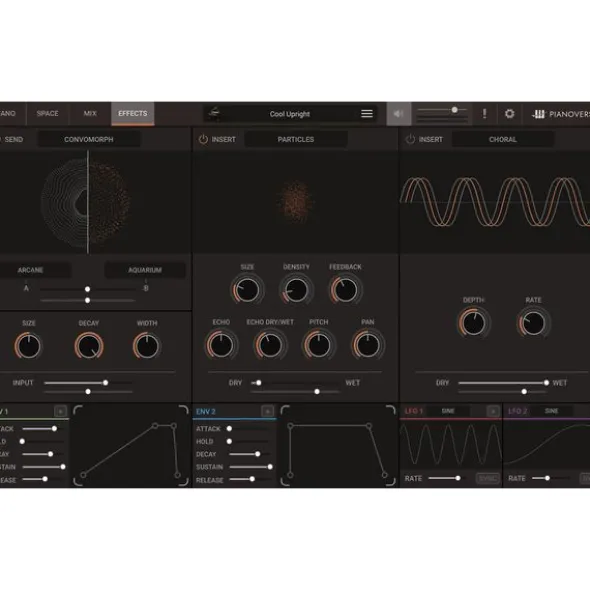590x591 pixels.
Task: Select the Effects tab
Action: (133, 113)
